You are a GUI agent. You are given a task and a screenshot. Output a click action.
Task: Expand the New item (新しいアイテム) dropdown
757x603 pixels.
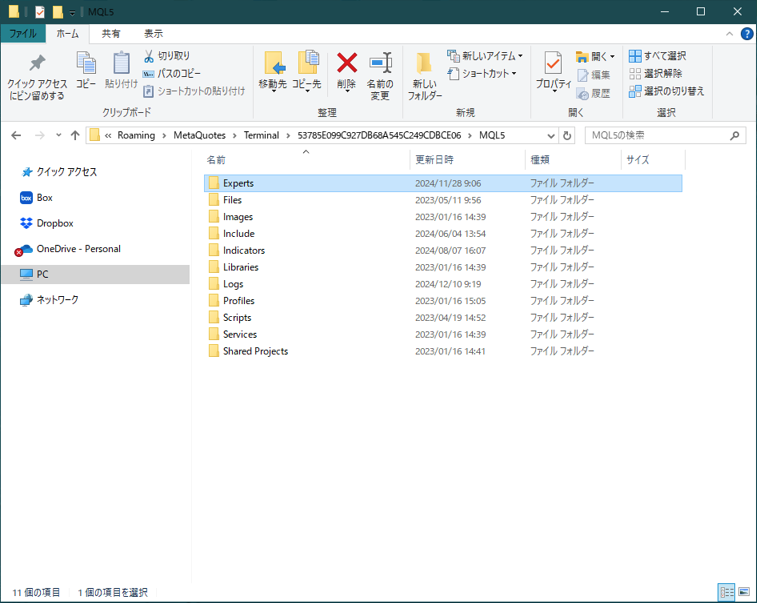coord(520,56)
